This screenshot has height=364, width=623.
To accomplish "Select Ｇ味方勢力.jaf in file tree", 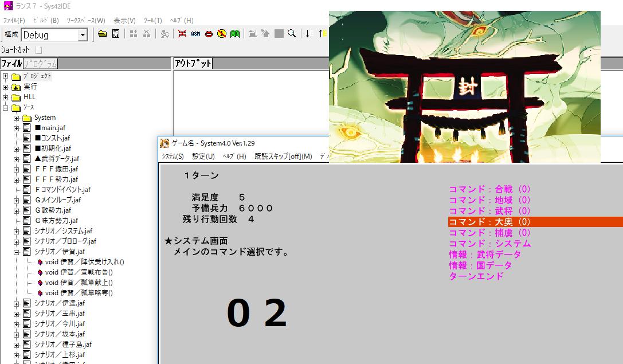I will [56, 221].
